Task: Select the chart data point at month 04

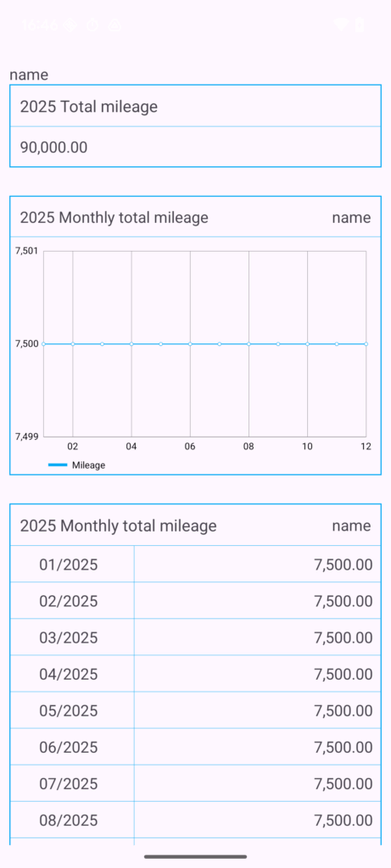Action: click(x=131, y=344)
